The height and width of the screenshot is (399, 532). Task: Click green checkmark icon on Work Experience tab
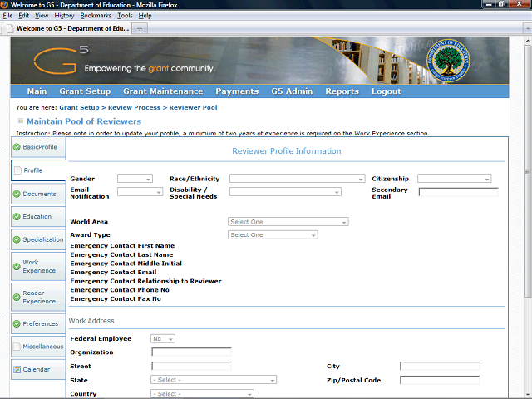click(17, 267)
